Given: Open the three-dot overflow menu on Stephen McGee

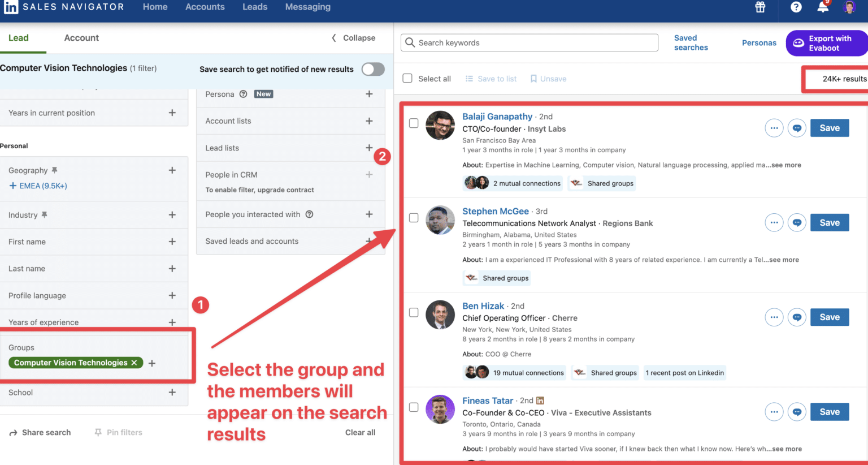Looking at the screenshot, I should point(774,222).
